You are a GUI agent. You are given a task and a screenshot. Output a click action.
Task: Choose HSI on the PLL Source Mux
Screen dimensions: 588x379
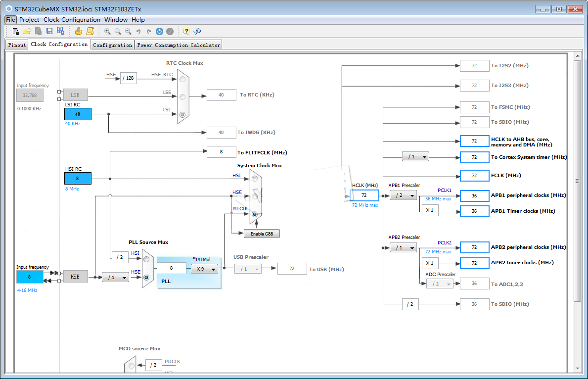146,259
